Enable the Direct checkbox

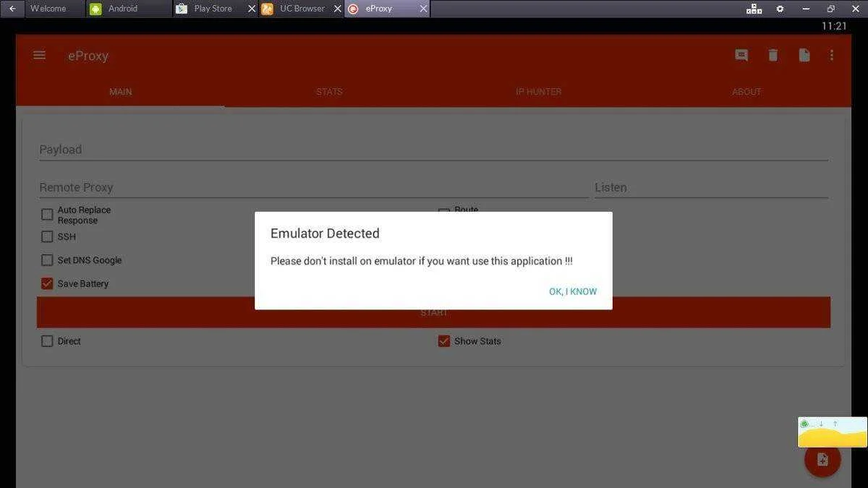coord(47,341)
